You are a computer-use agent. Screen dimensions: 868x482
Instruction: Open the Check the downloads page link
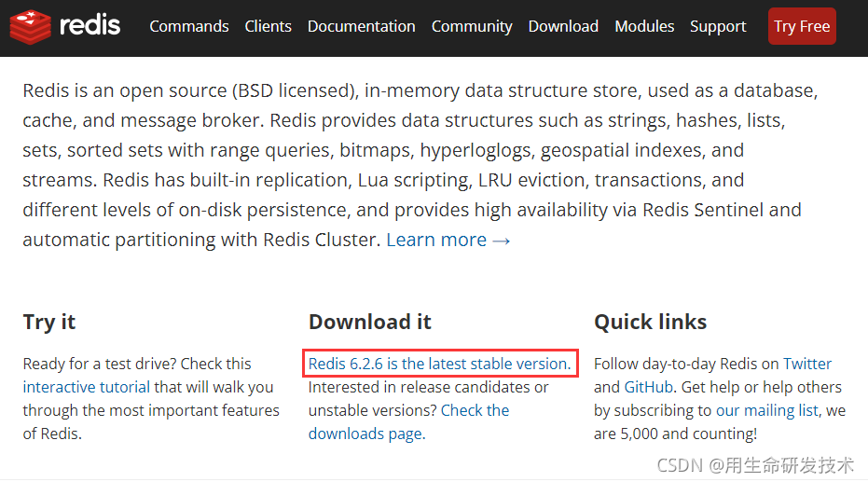coord(408,421)
